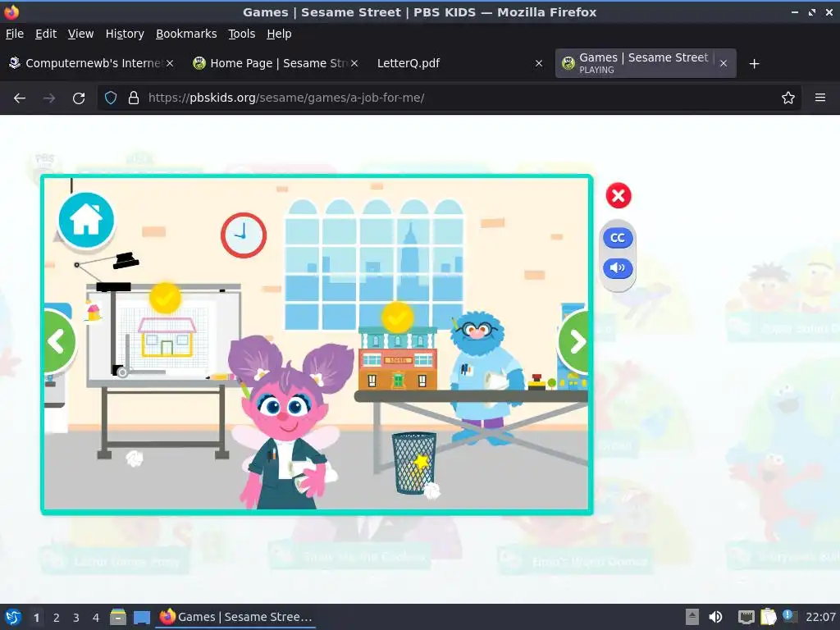The image size is (840, 630).
Task: Switch to workspace 3 in the taskbar
Action: (x=76, y=618)
